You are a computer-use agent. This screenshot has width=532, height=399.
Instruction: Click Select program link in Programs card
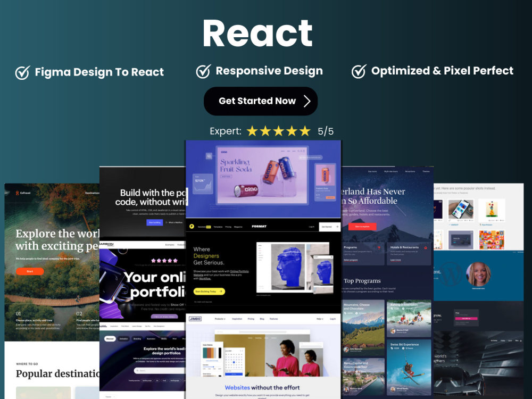[x=351, y=260]
